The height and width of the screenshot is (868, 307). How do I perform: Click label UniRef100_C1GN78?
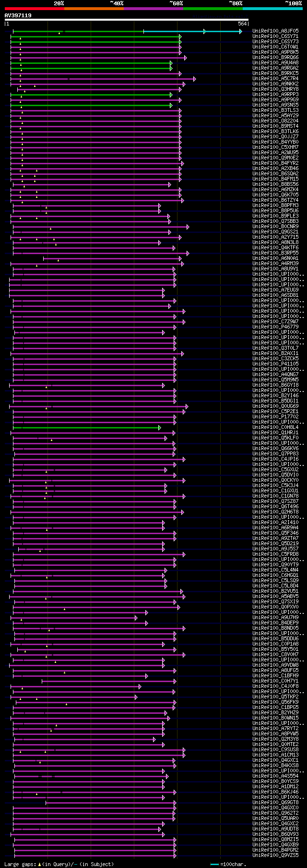coord(275,496)
